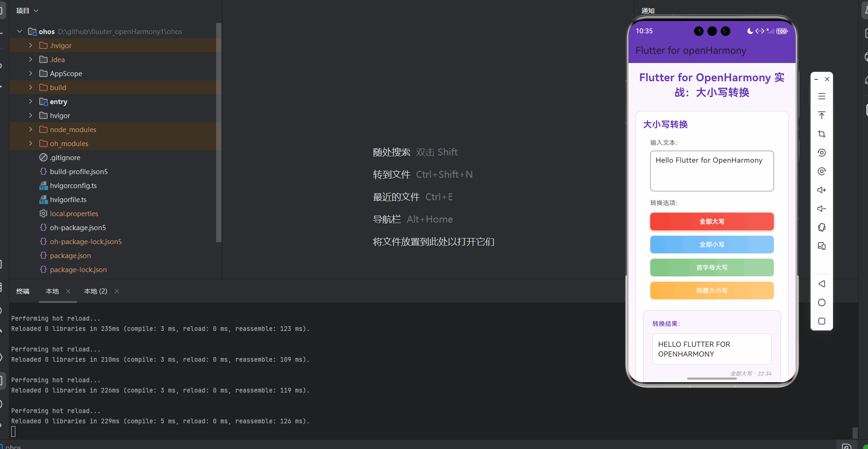Viewport: 868px width, 449px height.
Task: Close the 本地 (2) terminal tab
Action: point(117,291)
